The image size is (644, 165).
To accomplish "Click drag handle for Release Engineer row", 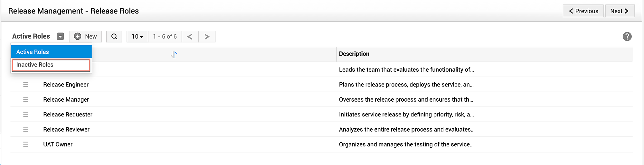I will coord(26,85).
